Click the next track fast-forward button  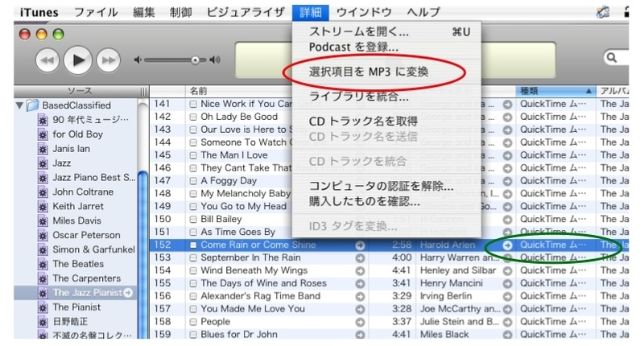(108, 60)
